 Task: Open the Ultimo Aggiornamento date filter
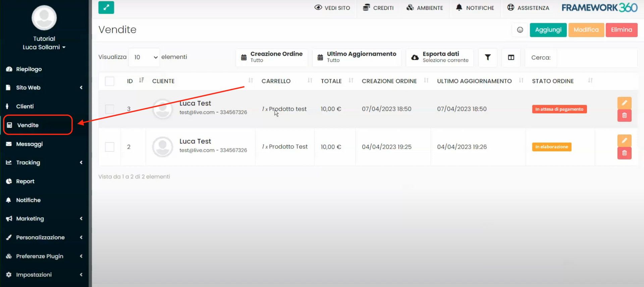click(357, 57)
